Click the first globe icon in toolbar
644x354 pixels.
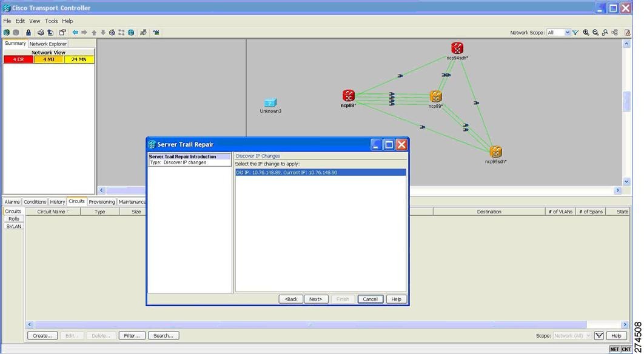(7, 33)
